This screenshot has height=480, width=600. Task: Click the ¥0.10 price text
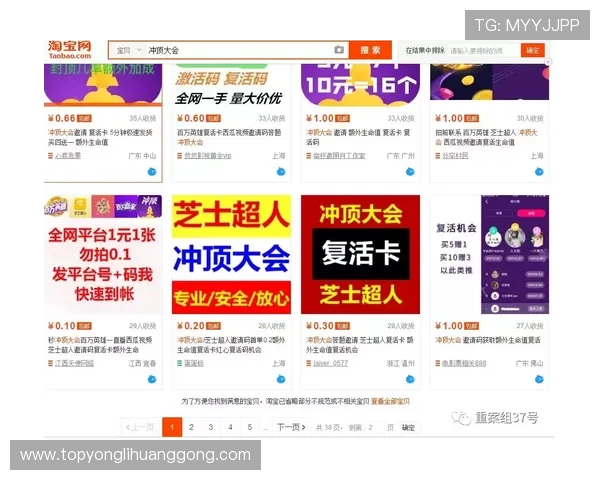(62, 326)
